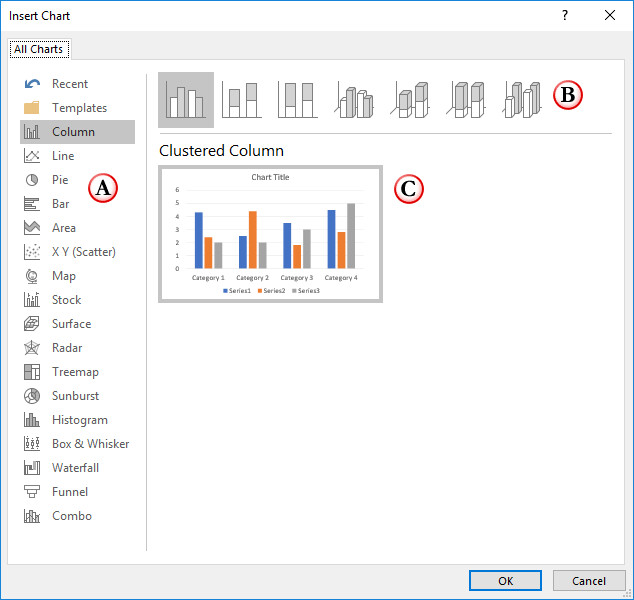Click the Area chart icon
The height and width of the screenshot is (600, 634).
point(32,228)
